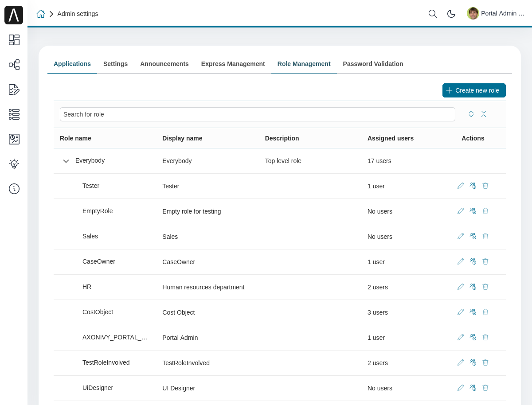Viewport: 532px width, 405px height.
Task: Open the info icon in the sidebar
Action: (x=14, y=189)
